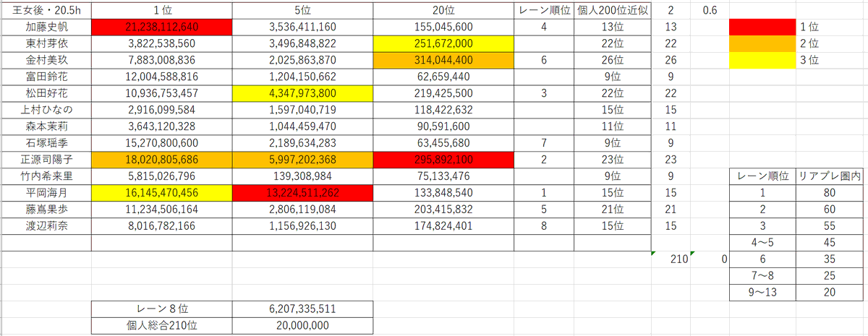Select the cell 174,824,401
Image resolution: width=868 pixels, height=336 pixels.
coord(443,226)
